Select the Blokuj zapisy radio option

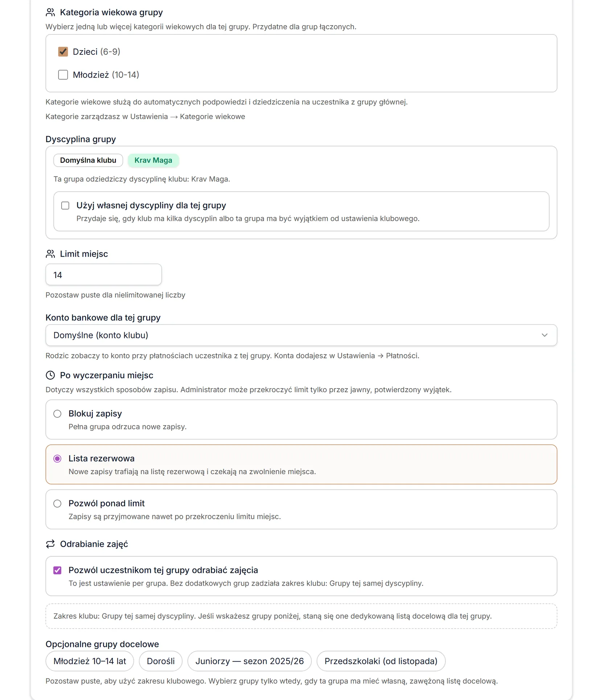click(57, 414)
